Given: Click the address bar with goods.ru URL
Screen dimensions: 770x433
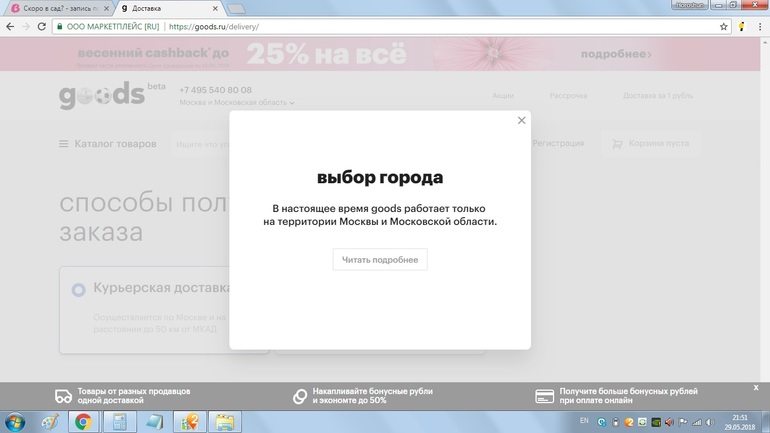Looking at the screenshot, I should click(x=400, y=27).
